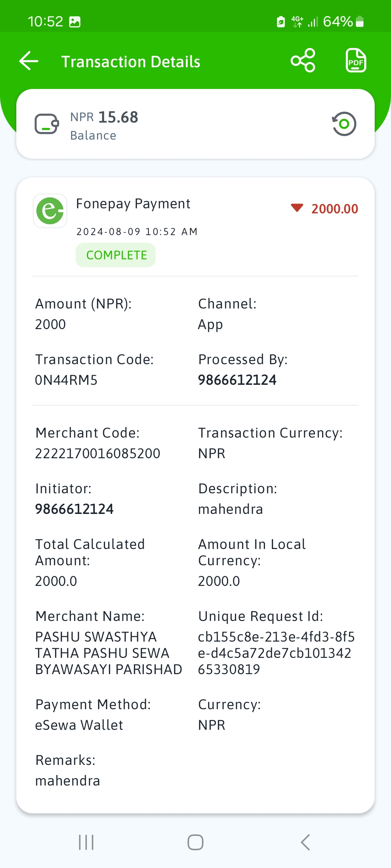Tap the eSewa Wallet payment method
The height and width of the screenshot is (868, 391).
point(79,725)
